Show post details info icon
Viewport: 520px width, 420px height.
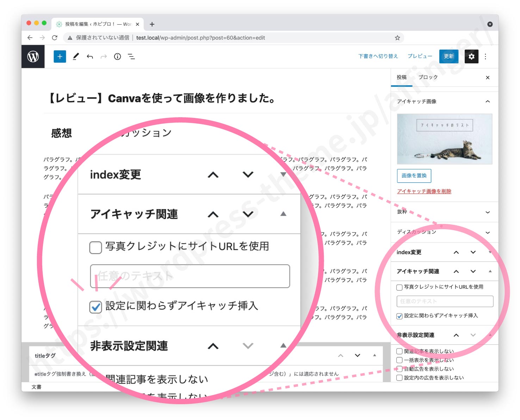click(118, 56)
